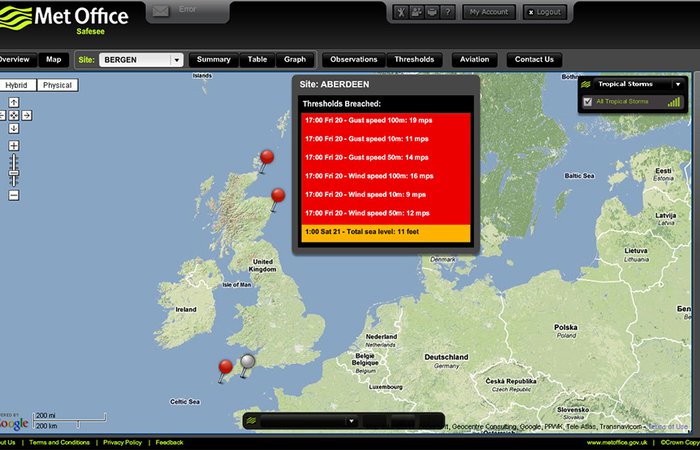The height and width of the screenshot is (450, 700).
Task: Click the My Account button
Action: point(489,12)
